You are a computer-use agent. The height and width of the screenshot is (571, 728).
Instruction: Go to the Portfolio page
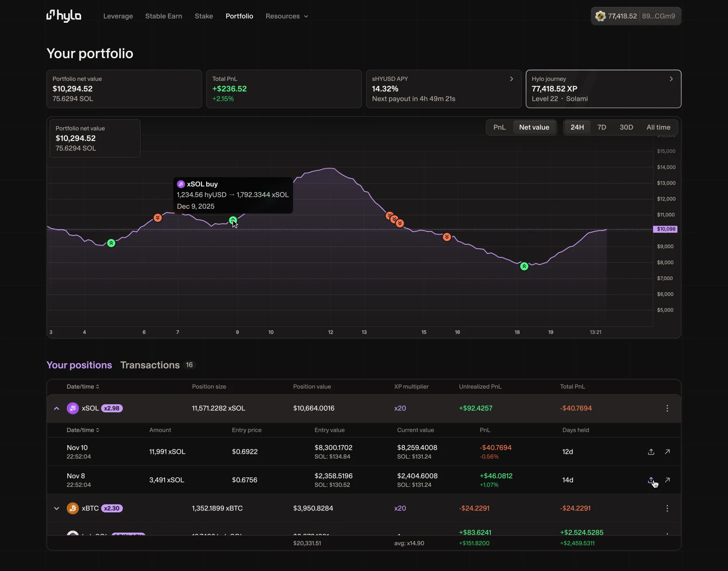(x=239, y=16)
